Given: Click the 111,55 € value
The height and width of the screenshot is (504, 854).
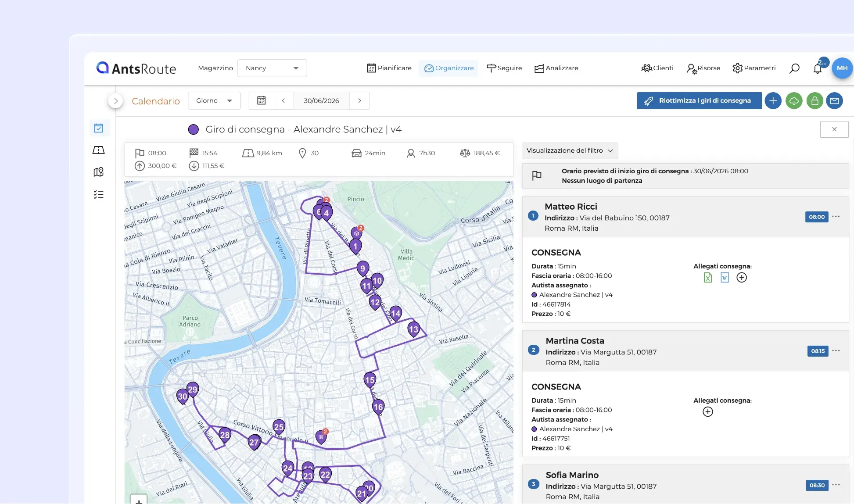Looking at the screenshot, I should click(213, 166).
